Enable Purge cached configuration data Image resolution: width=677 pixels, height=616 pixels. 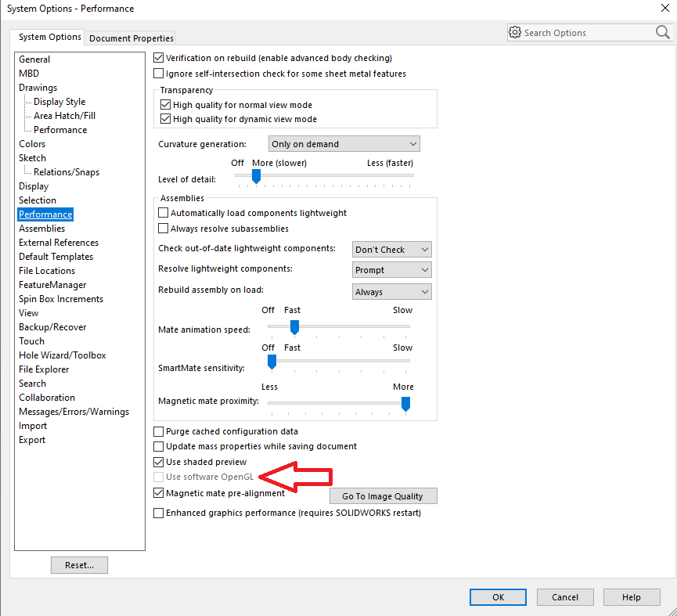pyautogui.click(x=158, y=431)
